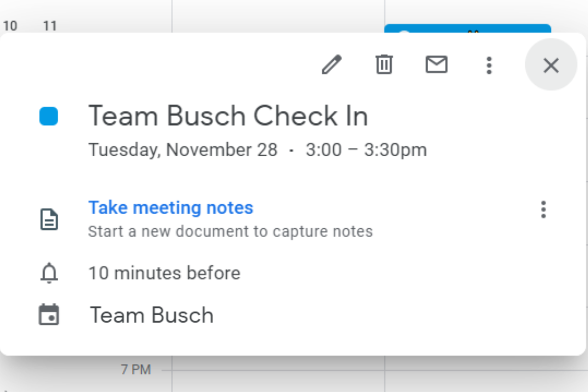Click the meeting notes document icon
Image resolution: width=588 pixels, height=392 pixels.
[49, 220]
